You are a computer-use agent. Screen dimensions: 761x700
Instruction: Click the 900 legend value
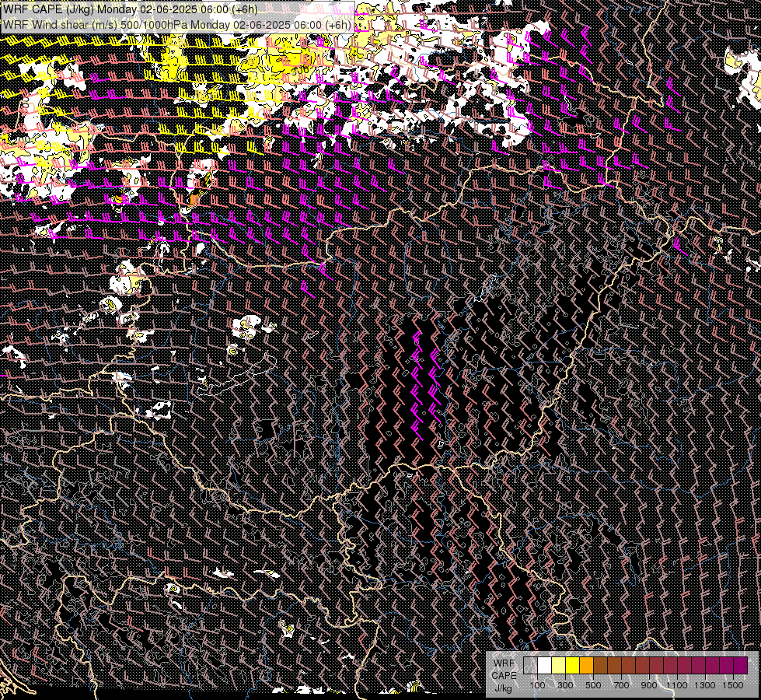649,685
